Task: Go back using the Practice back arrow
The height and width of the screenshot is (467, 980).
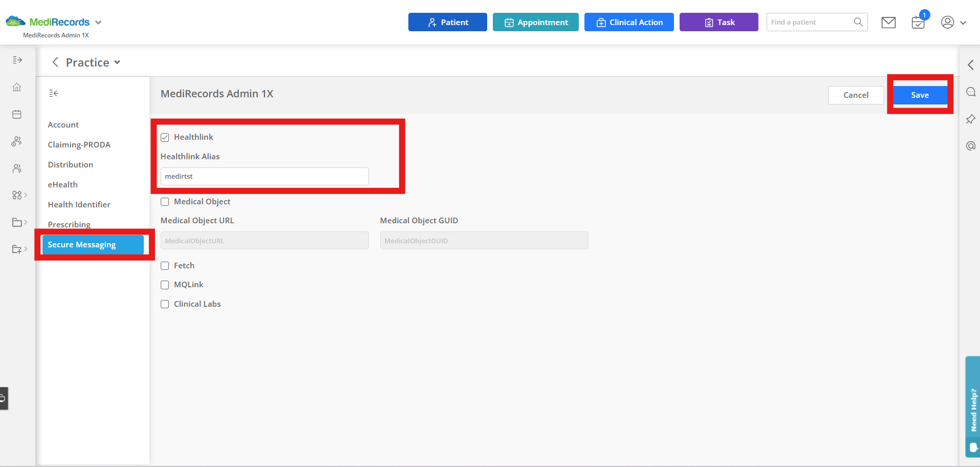Action: coord(55,62)
